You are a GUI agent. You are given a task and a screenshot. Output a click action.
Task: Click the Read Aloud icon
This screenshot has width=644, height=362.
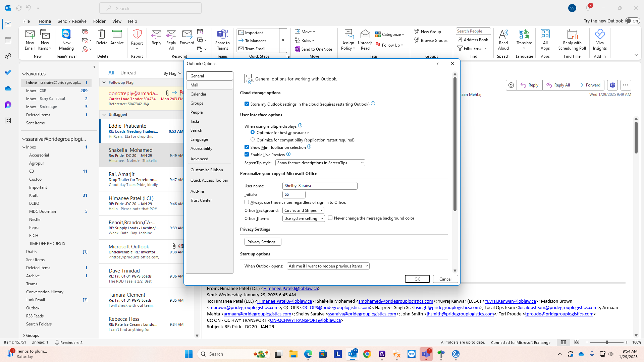tap(503, 34)
